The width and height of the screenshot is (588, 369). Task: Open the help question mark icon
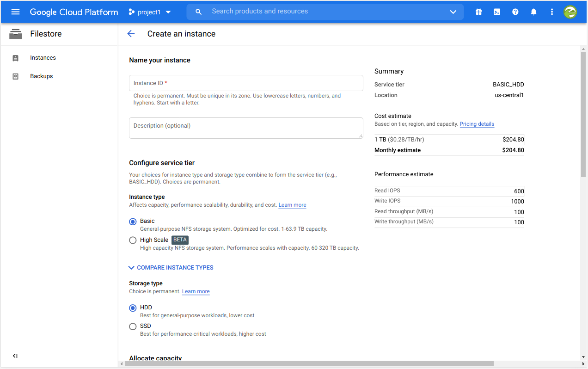tap(515, 12)
